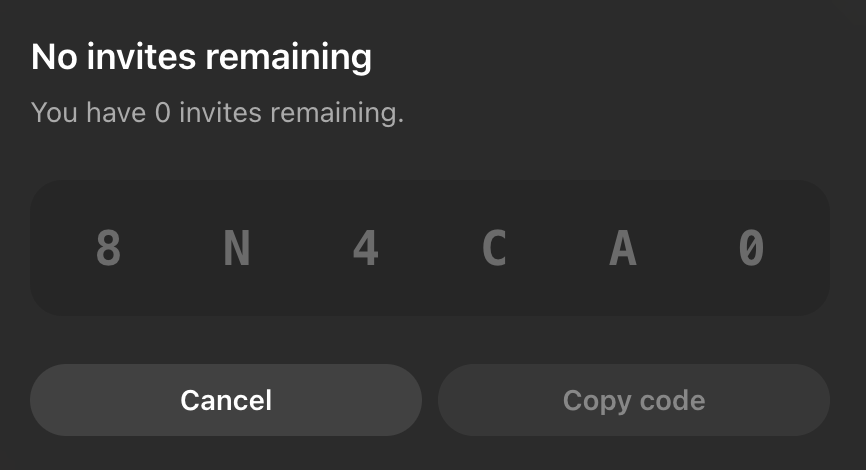Select the final 0 of the invite code
The image size is (866, 470).
click(751, 249)
